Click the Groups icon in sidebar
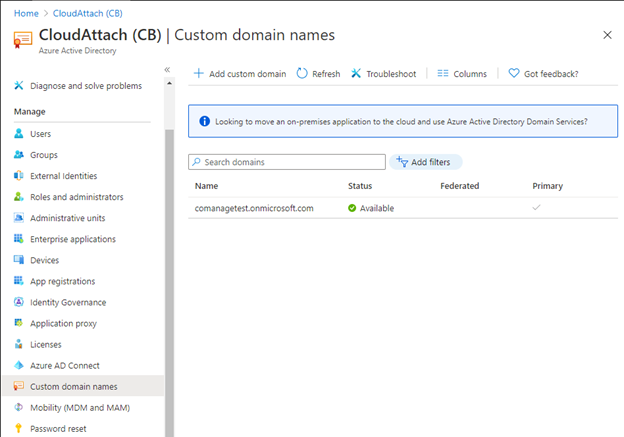The image size is (624, 437). coord(19,154)
